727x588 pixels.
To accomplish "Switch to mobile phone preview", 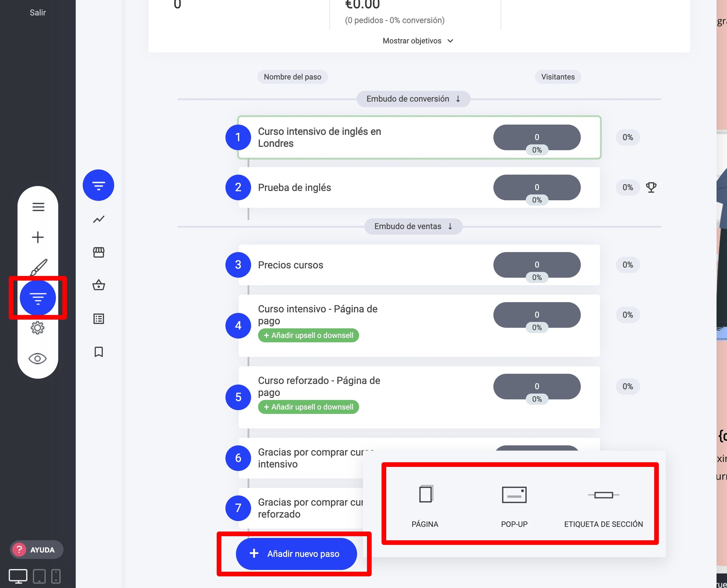I will 56,576.
